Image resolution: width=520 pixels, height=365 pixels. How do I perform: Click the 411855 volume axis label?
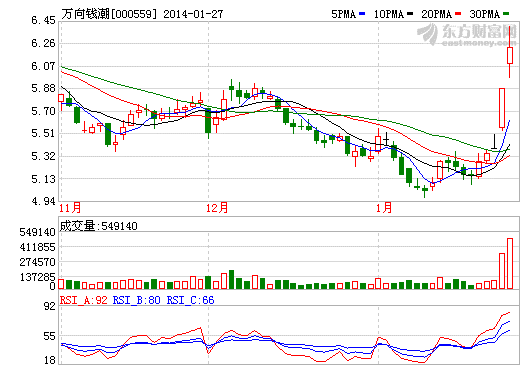pos(37,247)
